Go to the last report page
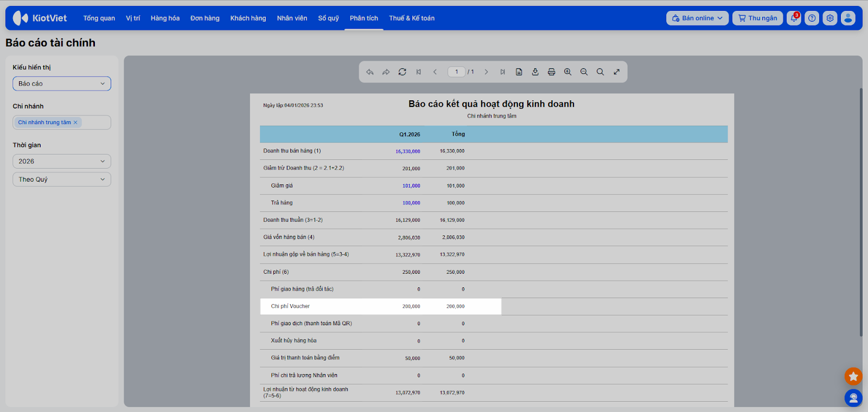868x412 pixels. click(x=502, y=72)
